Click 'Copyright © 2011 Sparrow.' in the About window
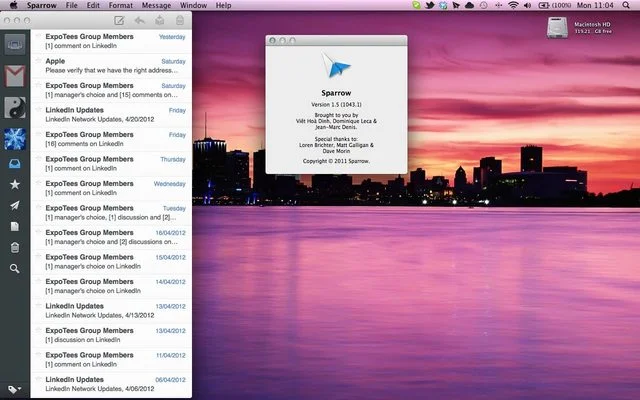Viewport: 640px width, 400px height. tap(336, 161)
